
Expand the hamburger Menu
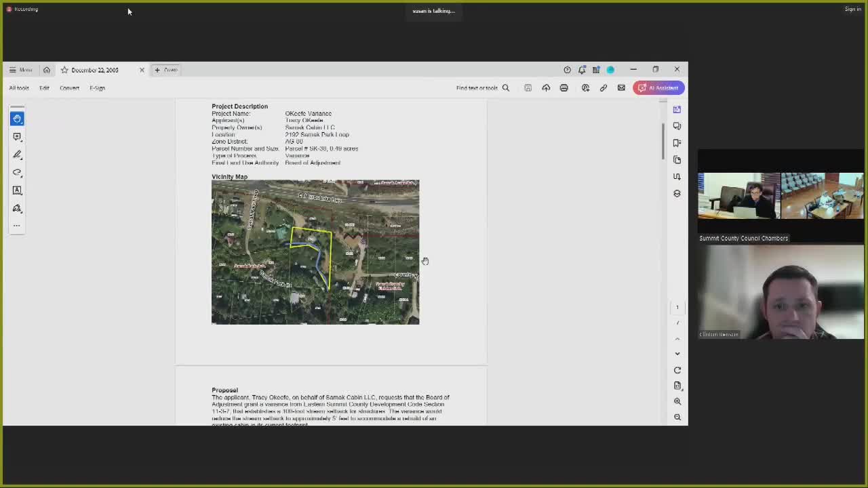click(x=20, y=70)
